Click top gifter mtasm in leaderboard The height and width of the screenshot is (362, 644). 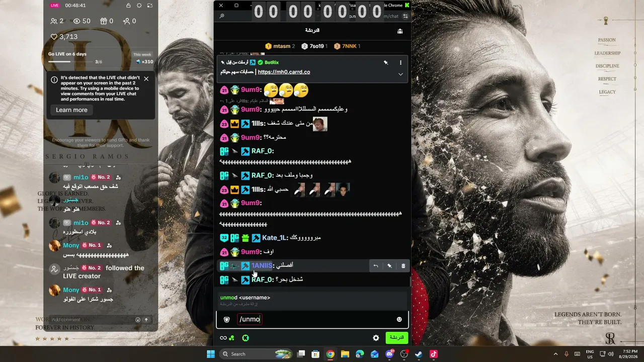280,46
